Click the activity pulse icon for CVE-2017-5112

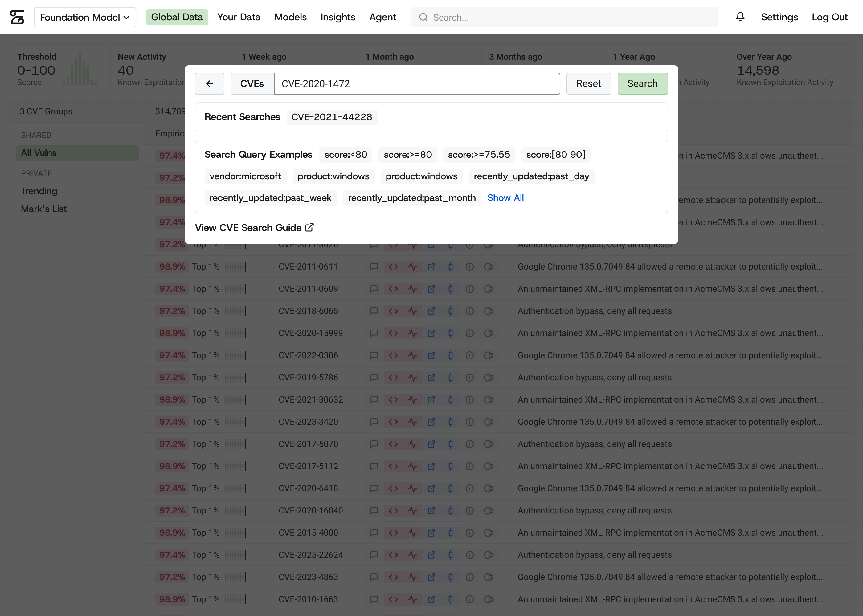[x=412, y=466]
